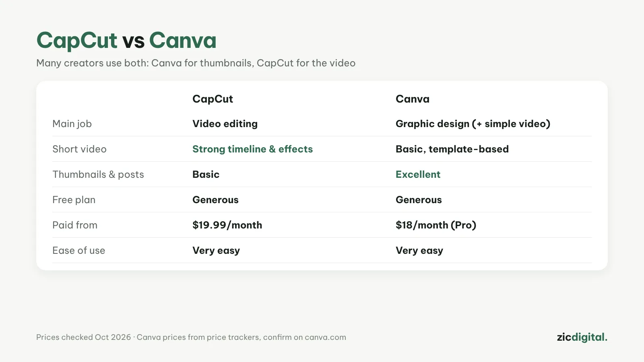The height and width of the screenshot is (362, 644).
Task: Click the 'Short video' row label
Action: coord(79,149)
